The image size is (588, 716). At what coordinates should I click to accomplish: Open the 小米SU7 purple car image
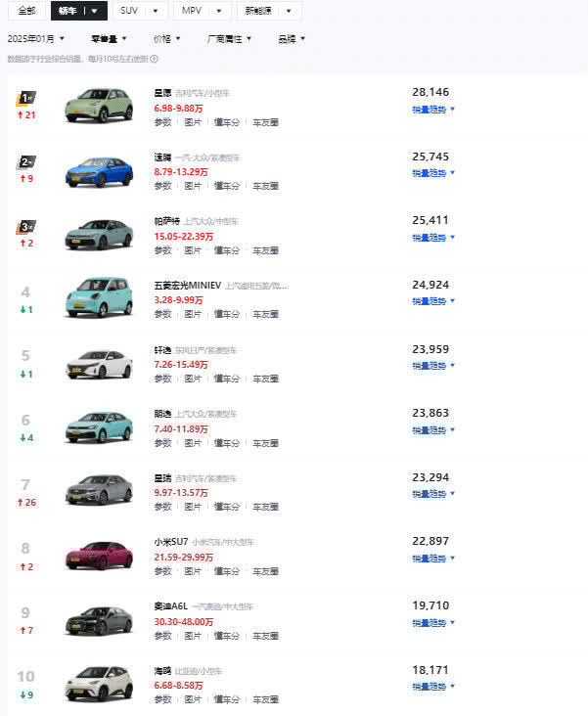click(x=98, y=555)
